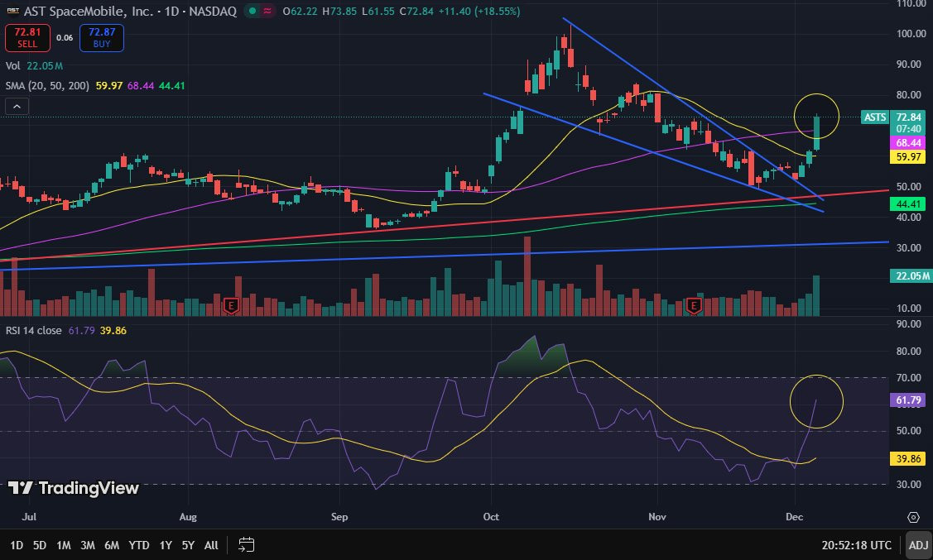Click the Oct label on time axis
This screenshot has height=560, width=933.
tap(491, 517)
